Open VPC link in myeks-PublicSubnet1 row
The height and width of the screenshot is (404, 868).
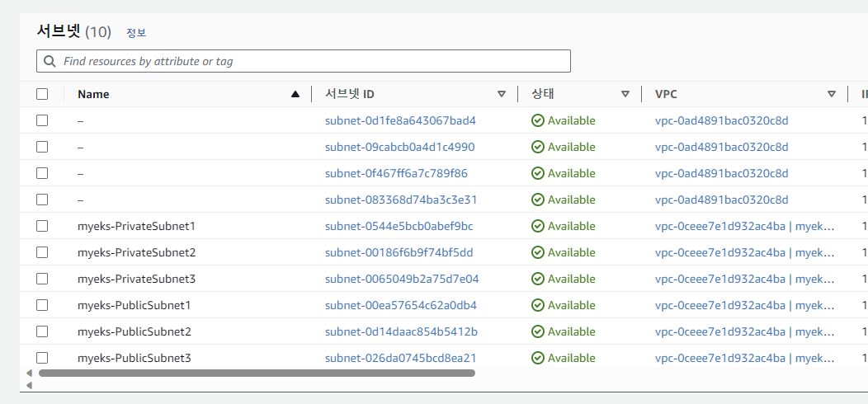point(744,305)
